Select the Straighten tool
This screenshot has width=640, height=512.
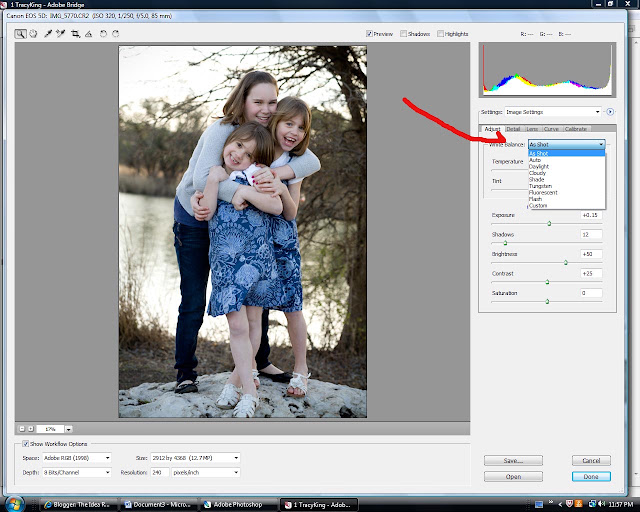click(x=89, y=34)
